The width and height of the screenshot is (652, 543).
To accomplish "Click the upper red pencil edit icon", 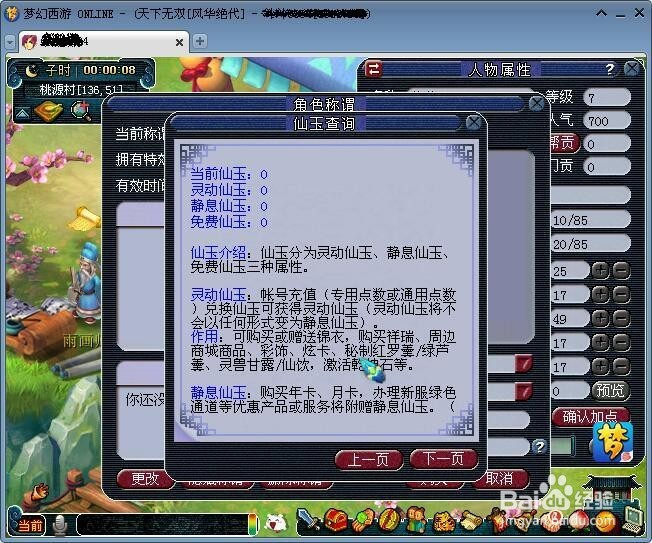I will (x=524, y=363).
